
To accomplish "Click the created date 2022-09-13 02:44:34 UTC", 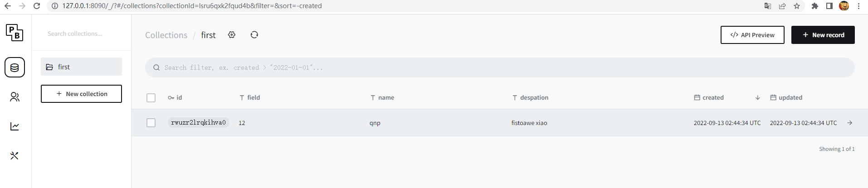I will (x=727, y=123).
